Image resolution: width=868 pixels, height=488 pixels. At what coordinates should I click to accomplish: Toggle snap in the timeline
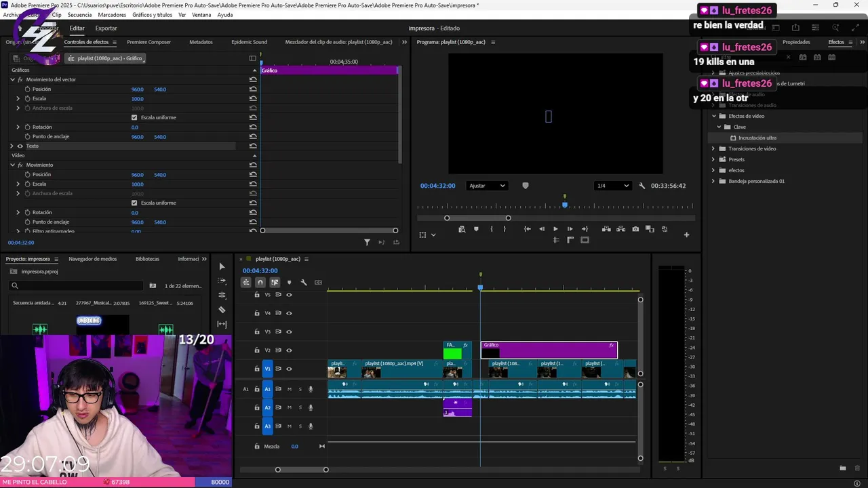pos(260,283)
